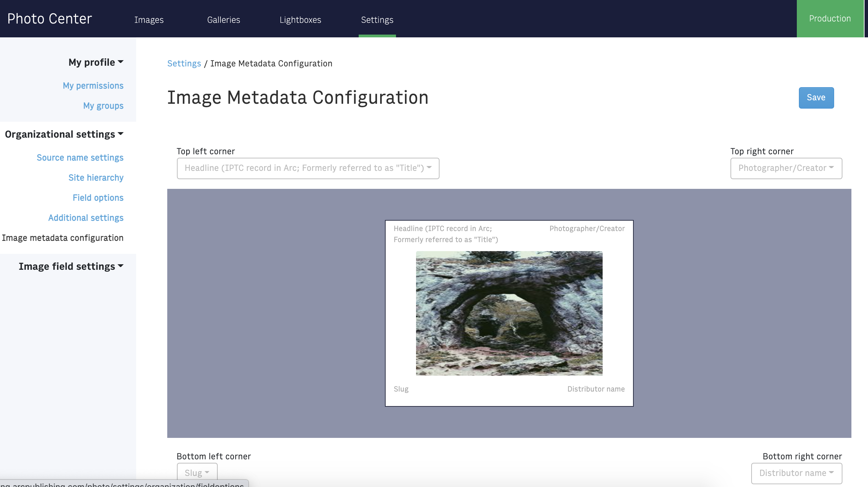Open the Images tab
This screenshot has height=487, width=868.
click(x=149, y=20)
